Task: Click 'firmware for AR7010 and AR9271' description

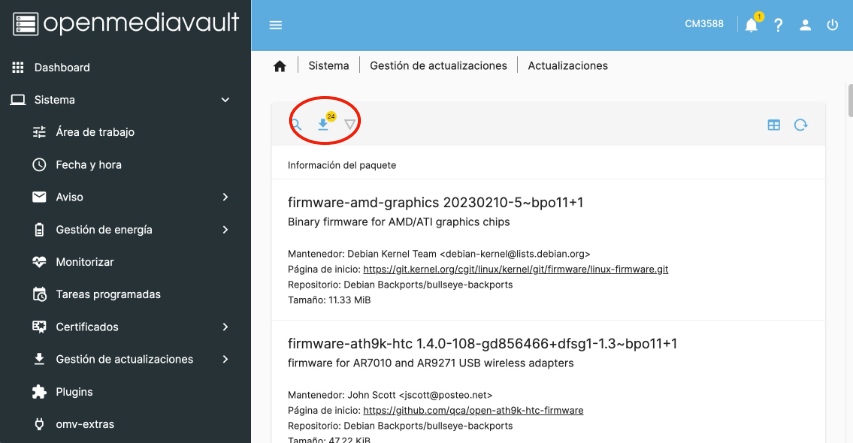Action: click(431, 363)
